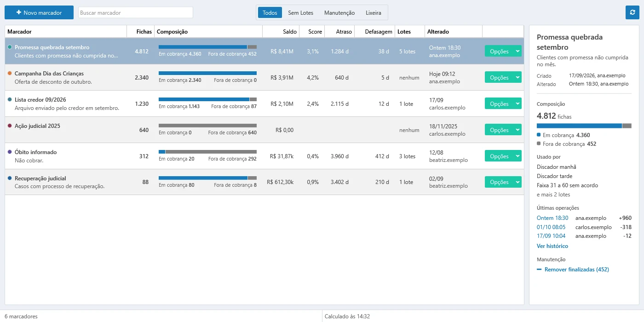Screen dimensions: 644x322
Task: Open the Manutenção tab
Action: pos(339,12)
